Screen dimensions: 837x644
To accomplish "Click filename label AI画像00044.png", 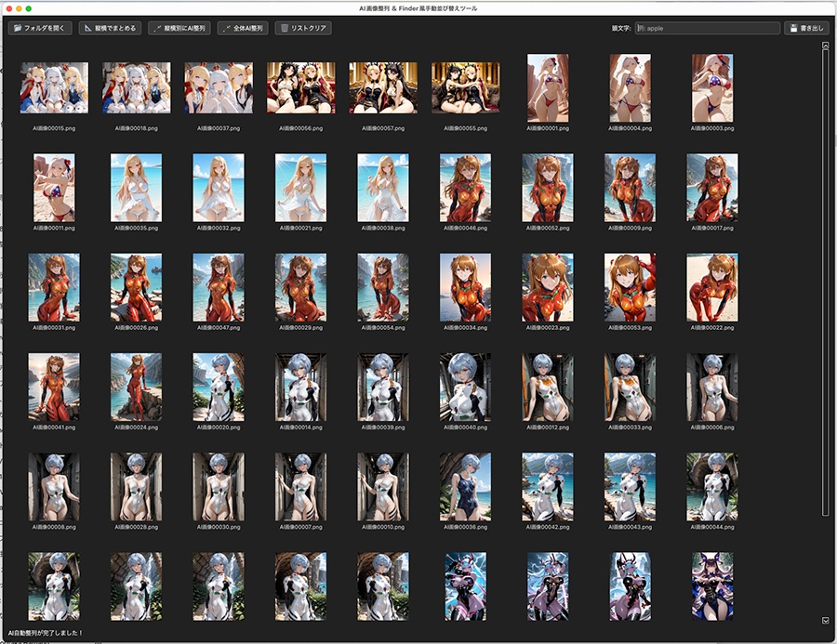I will pos(712,527).
